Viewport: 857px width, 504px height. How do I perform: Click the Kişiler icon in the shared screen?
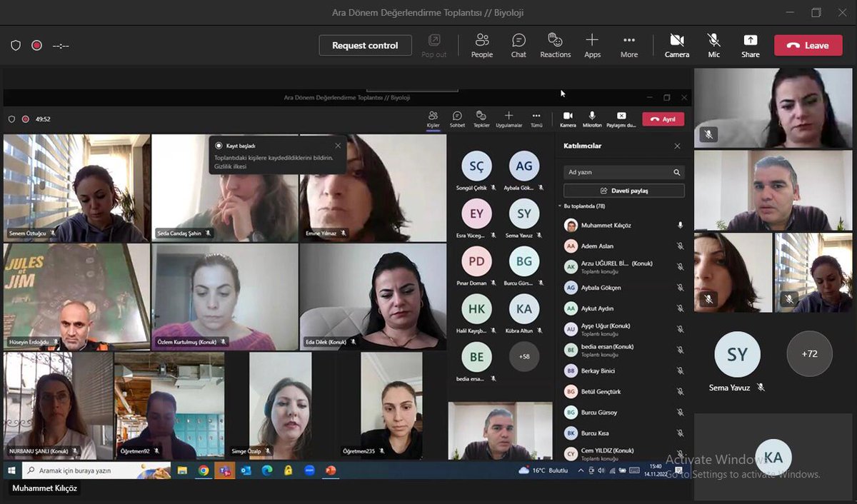pos(433,116)
